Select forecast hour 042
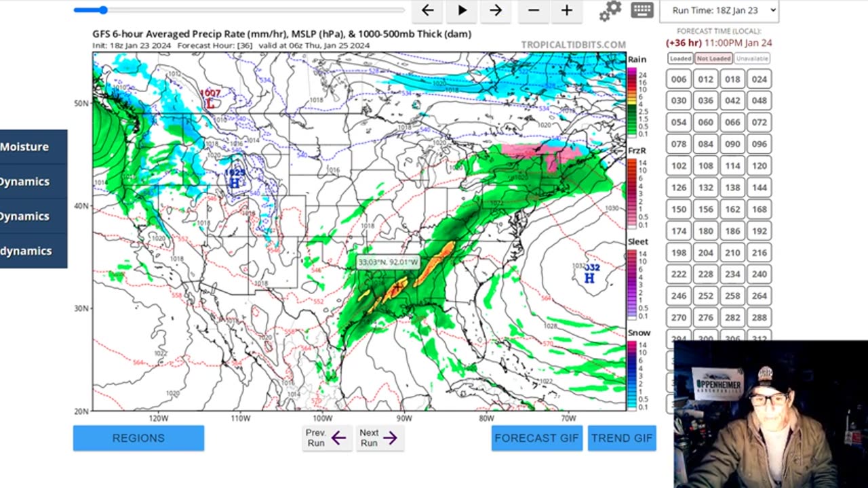868x488 pixels. pyautogui.click(x=732, y=101)
